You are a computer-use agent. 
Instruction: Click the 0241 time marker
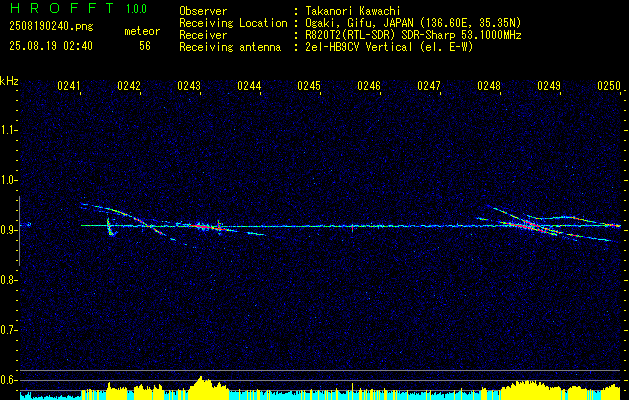click(x=69, y=86)
